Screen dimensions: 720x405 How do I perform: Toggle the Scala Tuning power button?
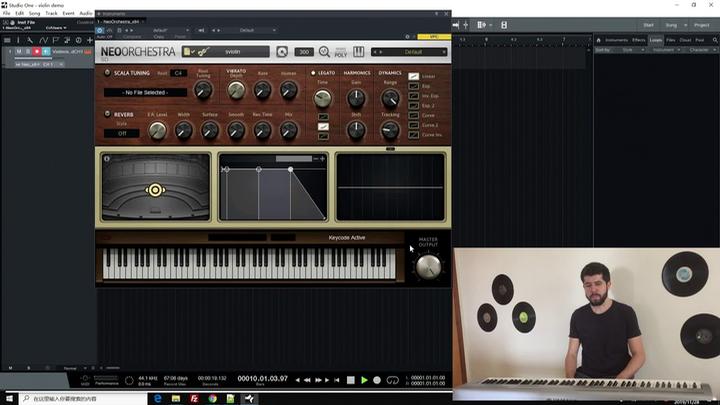click(107, 73)
